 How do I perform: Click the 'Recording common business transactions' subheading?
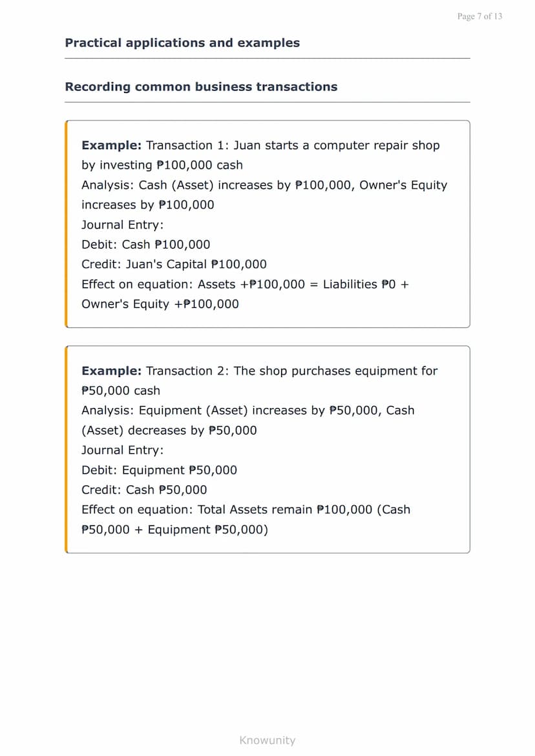click(201, 87)
